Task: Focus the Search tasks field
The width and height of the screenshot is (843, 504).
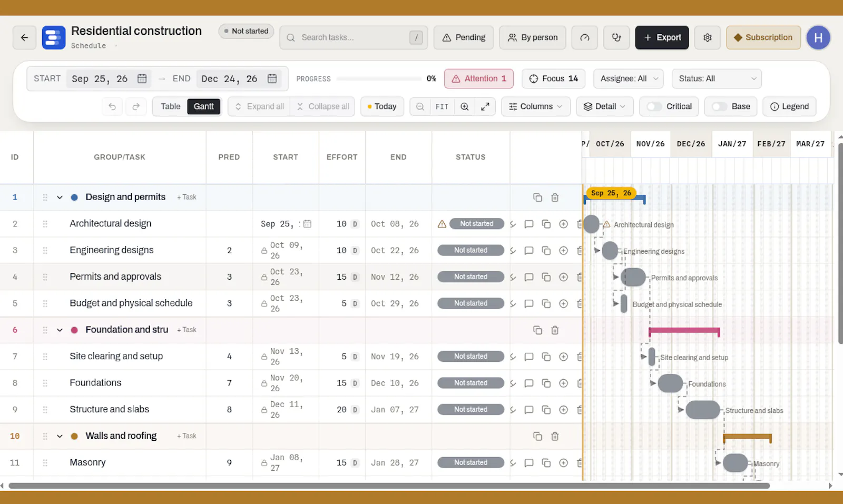Action: coord(354,37)
